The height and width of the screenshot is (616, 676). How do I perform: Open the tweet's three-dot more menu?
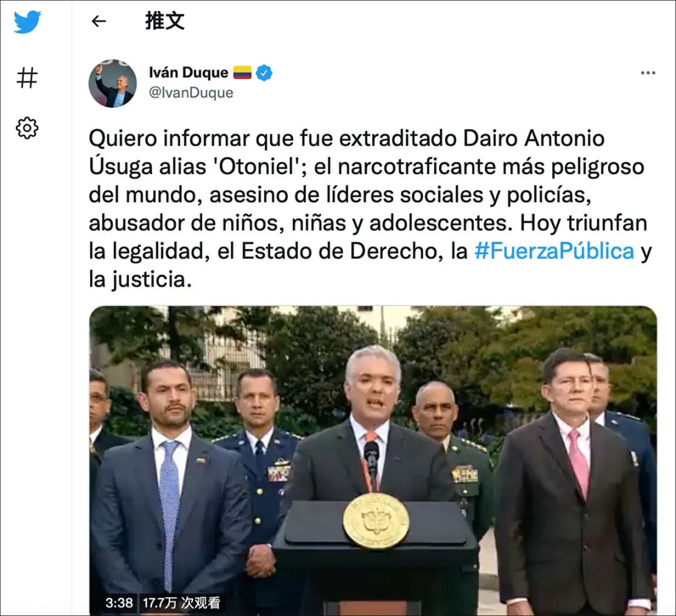(x=648, y=73)
